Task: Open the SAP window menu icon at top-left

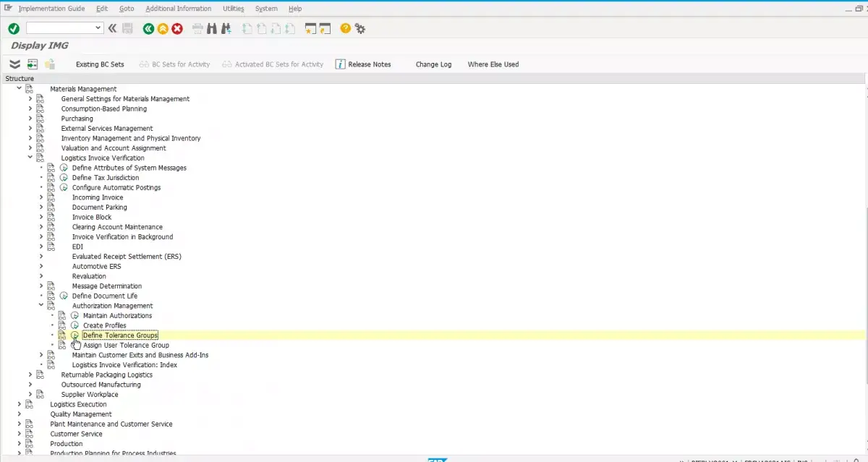Action: [x=8, y=8]
